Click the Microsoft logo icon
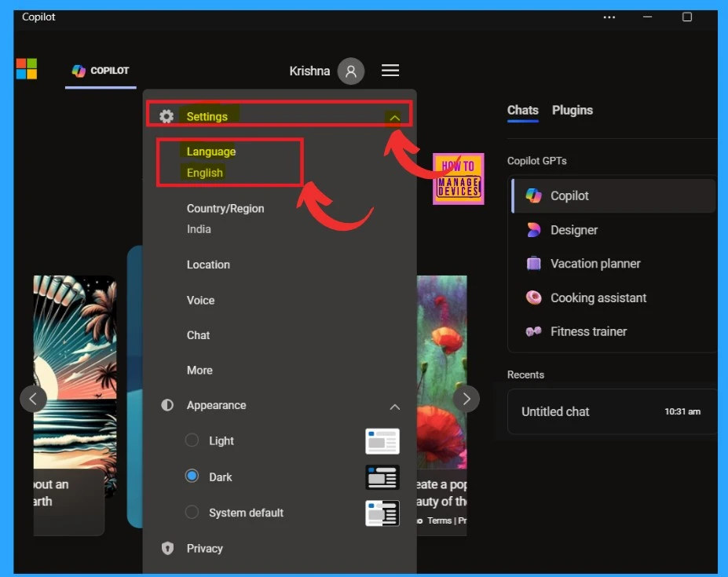 point(27,69)
